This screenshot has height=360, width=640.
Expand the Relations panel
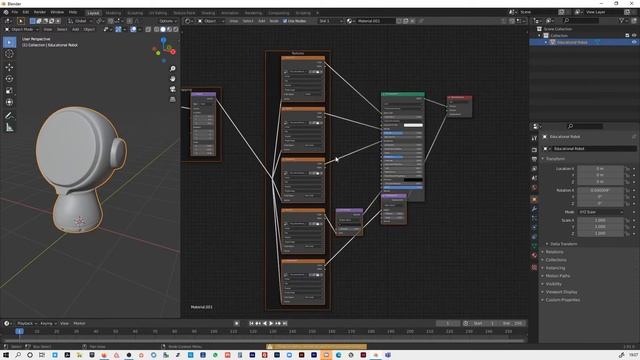coord(554,252)
